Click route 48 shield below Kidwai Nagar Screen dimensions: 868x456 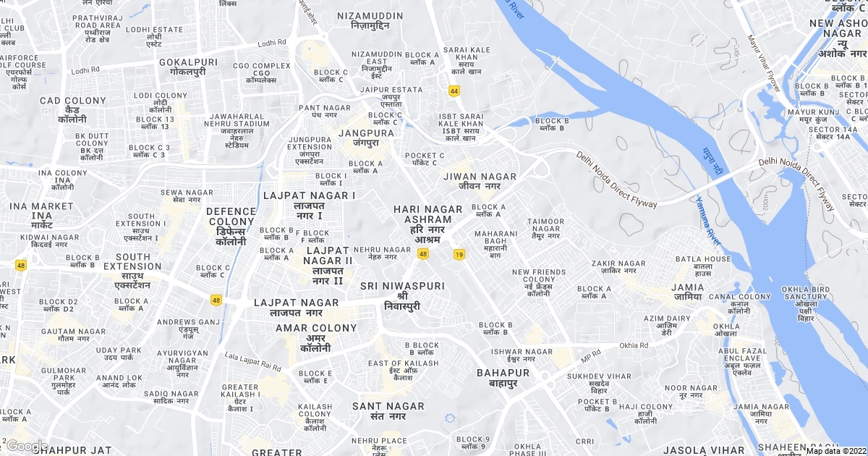(x=20, y=266)
